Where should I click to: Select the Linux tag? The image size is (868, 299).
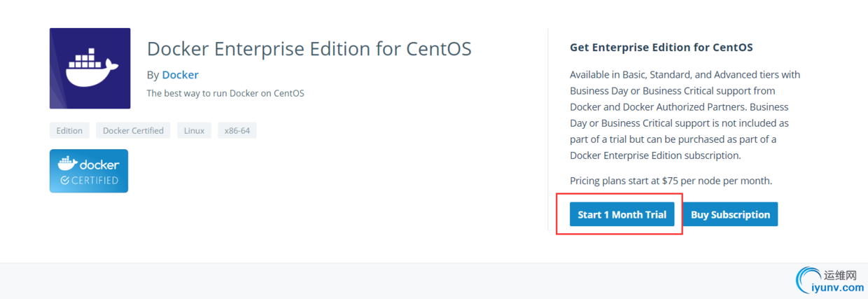[x=194, y=130]
